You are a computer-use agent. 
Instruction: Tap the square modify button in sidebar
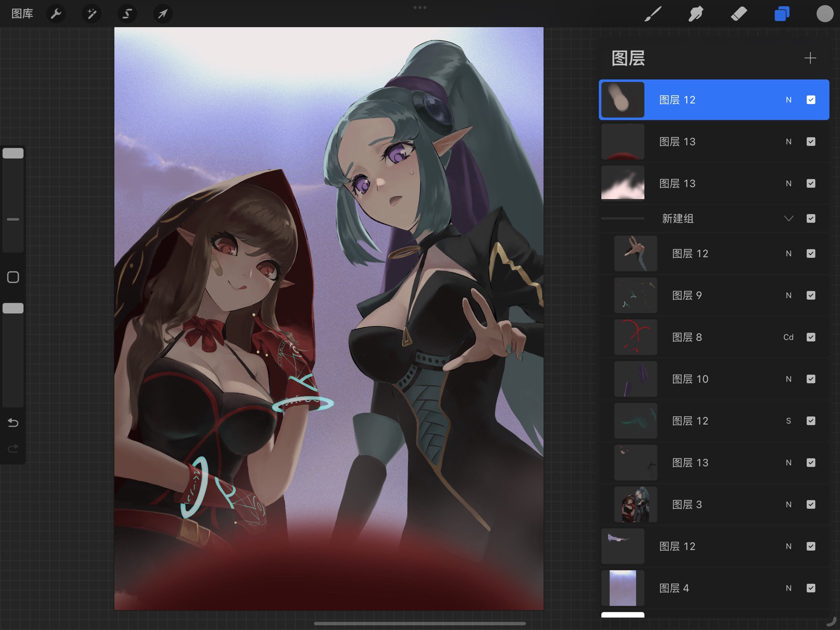[13, 277]
